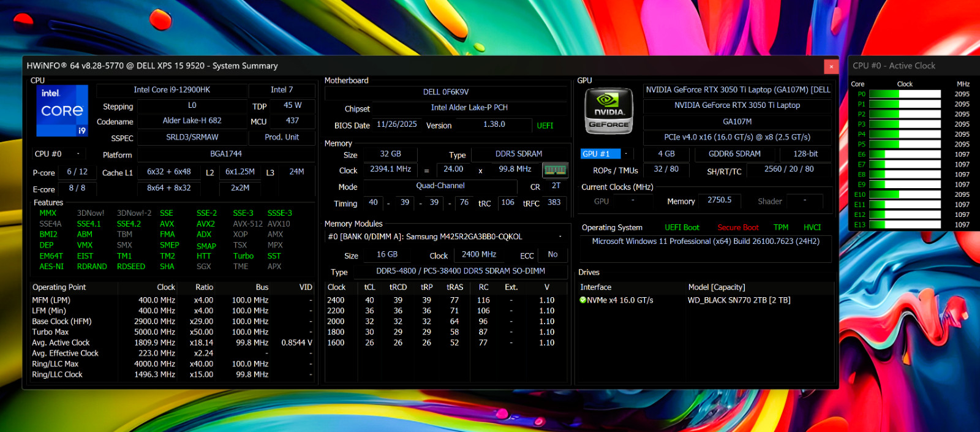Select the WD_BLACK SN770 2TB drive row
The image size is (980, 432).
(706, 300)
